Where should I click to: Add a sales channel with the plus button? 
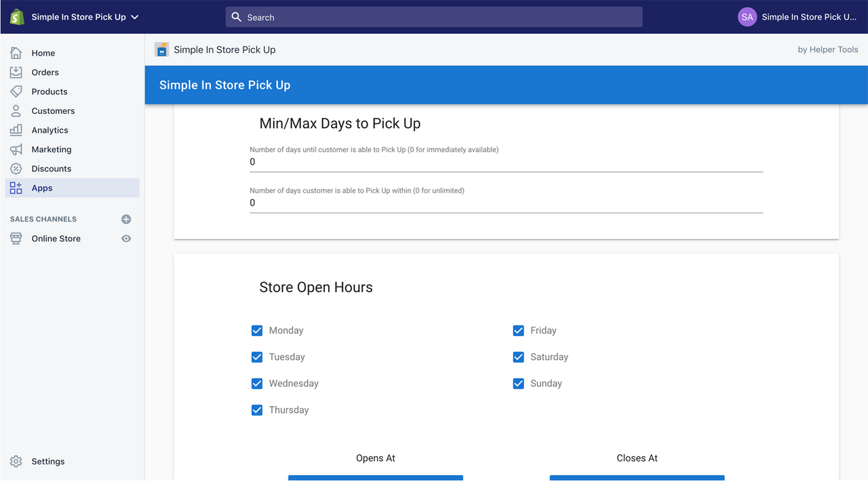[126, 219]
